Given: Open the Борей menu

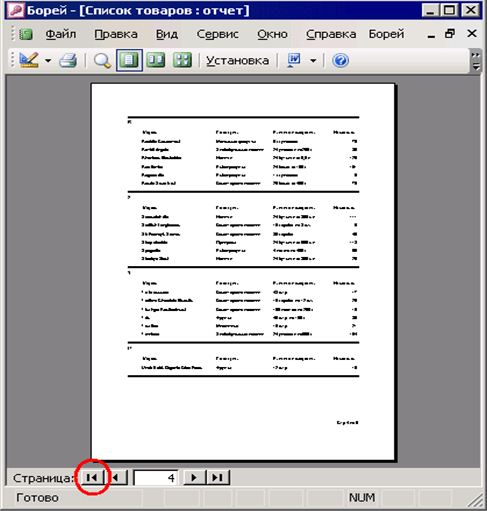Looking at the screenshot, I should (x=386, y=34).
